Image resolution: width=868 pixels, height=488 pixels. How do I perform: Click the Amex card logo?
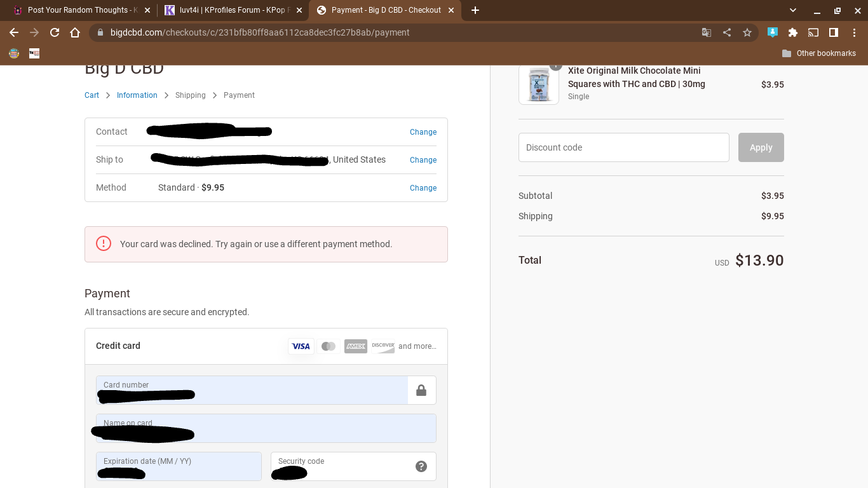(356, 346)
